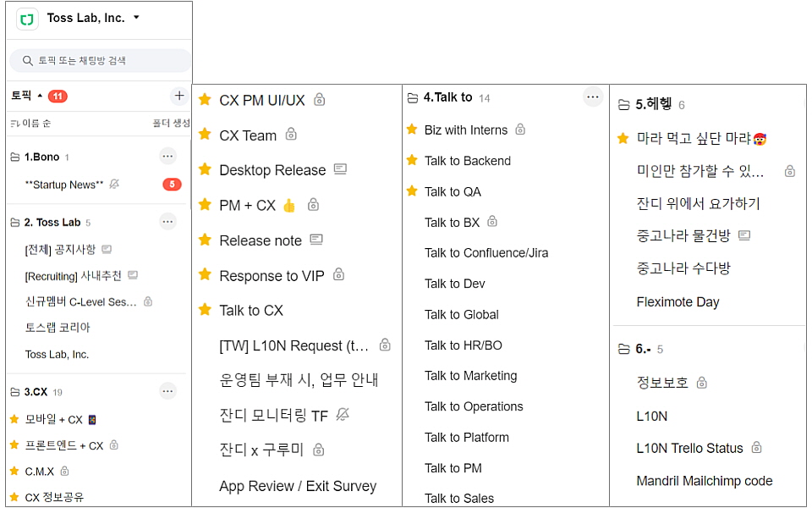
Task: Open the Toss Lab, Inc. team dropdown
Action: pos(136,18)
